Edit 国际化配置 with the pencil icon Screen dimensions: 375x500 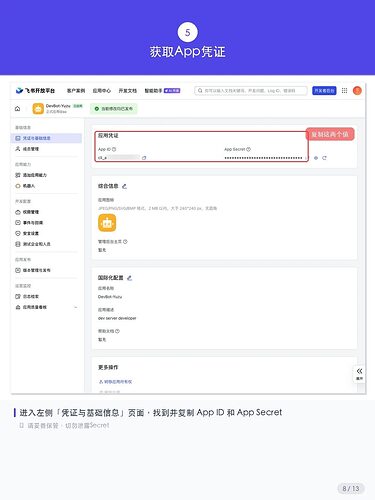[130, 278]
